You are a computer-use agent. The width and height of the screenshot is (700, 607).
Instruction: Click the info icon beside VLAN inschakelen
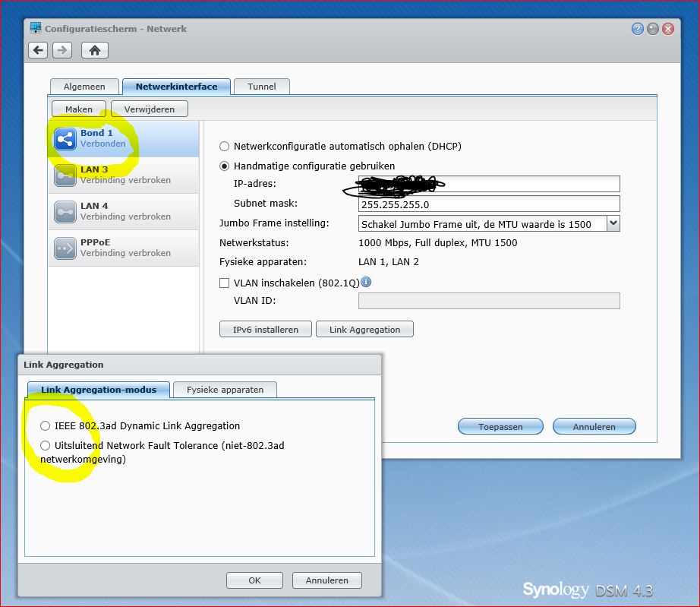click(366, 282)
